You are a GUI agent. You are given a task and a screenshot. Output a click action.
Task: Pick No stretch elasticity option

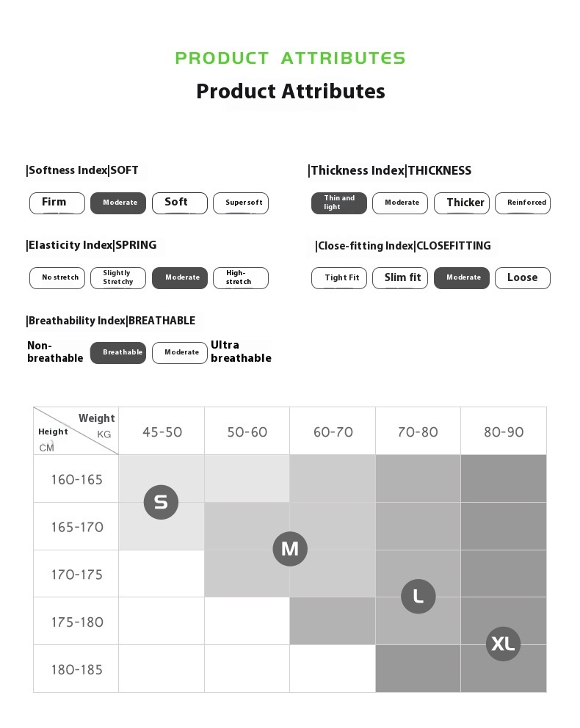click(57, 277)
